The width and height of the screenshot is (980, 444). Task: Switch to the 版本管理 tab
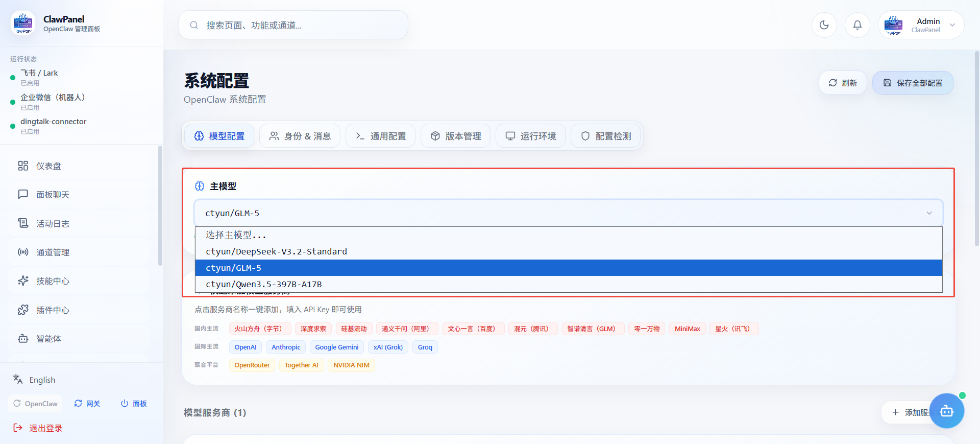(455, 136)
